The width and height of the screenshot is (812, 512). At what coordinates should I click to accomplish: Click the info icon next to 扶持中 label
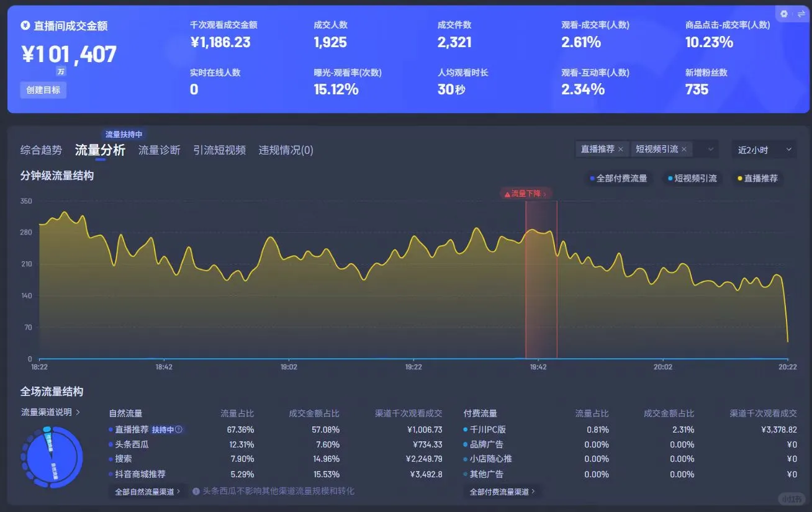(x=179, y=429)
